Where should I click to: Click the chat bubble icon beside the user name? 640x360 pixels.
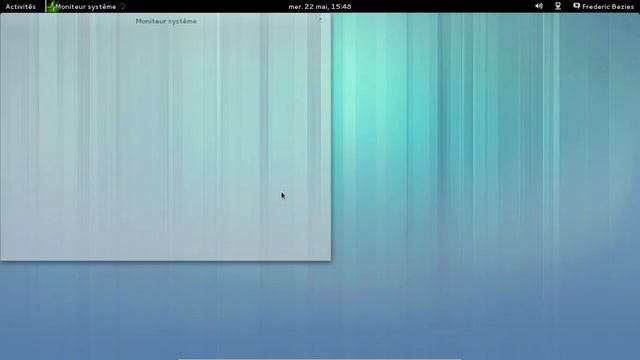576,6
